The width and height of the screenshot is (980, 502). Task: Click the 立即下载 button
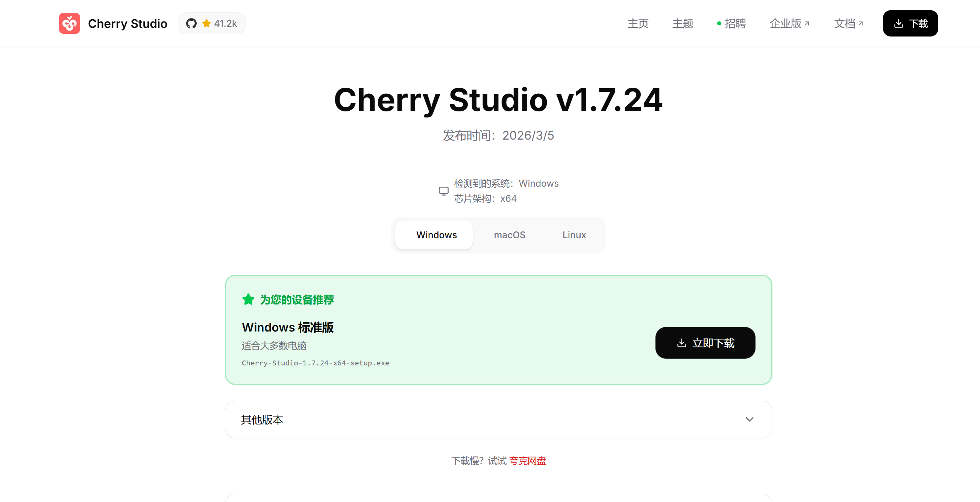[x=705, y=343]
